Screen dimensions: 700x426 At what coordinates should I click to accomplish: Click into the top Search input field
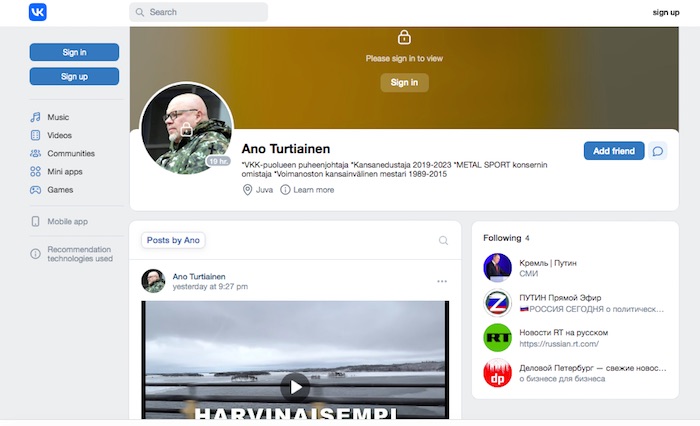[x=199, y=12]
